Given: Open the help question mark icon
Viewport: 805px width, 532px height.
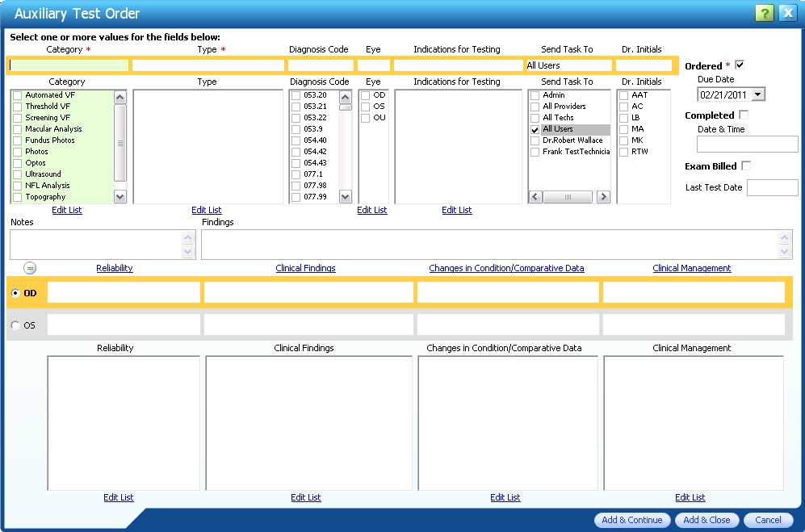Looking at the screenshot, I should [x=764, y=14].
